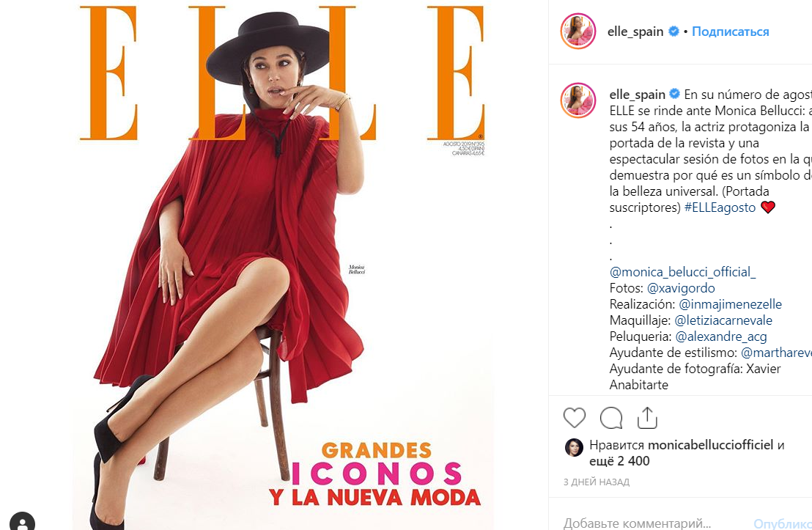812x530 pixels.
Task: Click verified badge next to header username
Action: click(x=673, y=31)
